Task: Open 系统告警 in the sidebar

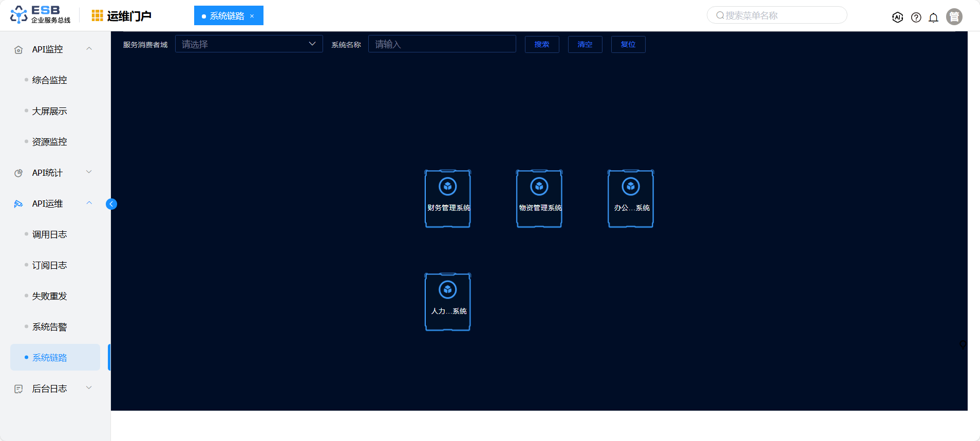Action: pyautogui.click(x=50, y=327)
